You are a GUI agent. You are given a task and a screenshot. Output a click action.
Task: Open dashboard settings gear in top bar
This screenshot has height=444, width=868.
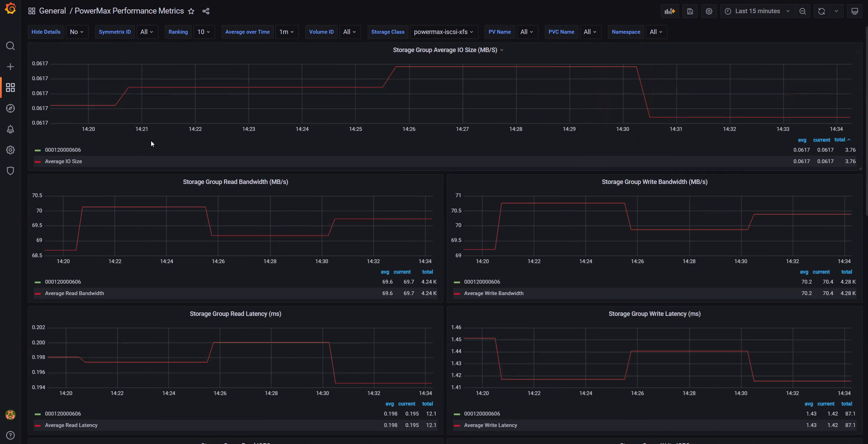[x=709, y=11]
